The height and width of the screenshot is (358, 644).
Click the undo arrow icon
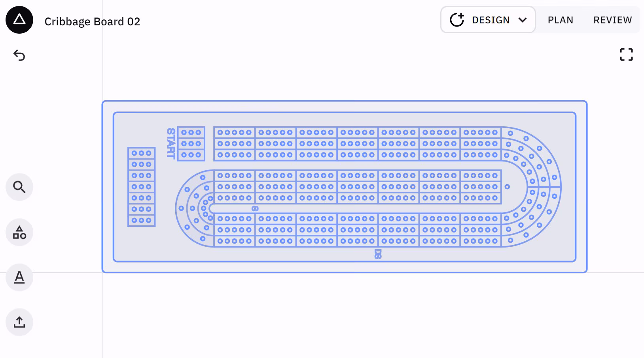point(19,55)
